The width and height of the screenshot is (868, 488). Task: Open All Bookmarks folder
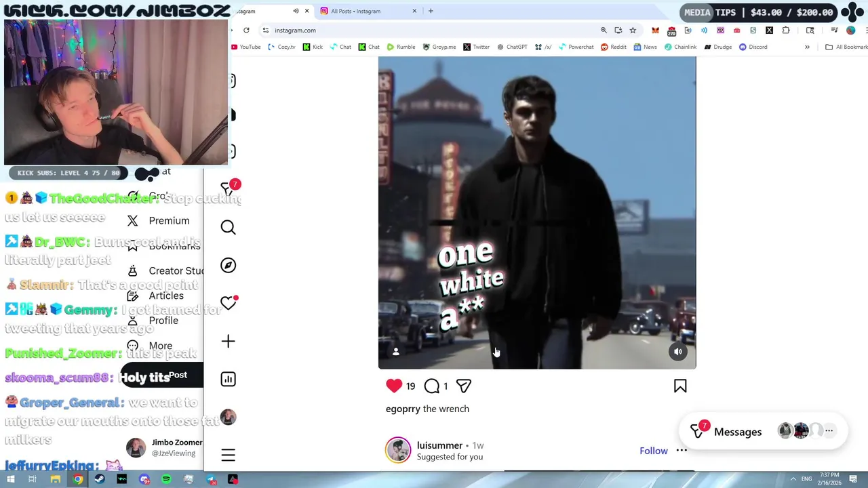click(x=846, y=47)
